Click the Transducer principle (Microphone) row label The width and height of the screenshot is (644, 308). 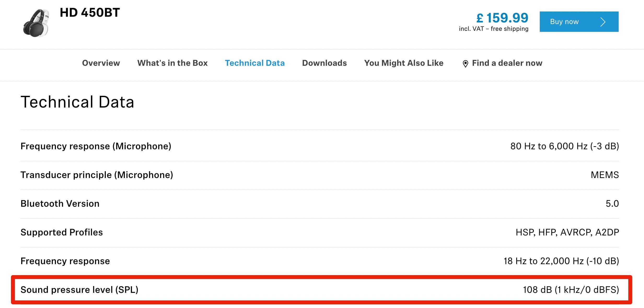(x=97, y=175)
